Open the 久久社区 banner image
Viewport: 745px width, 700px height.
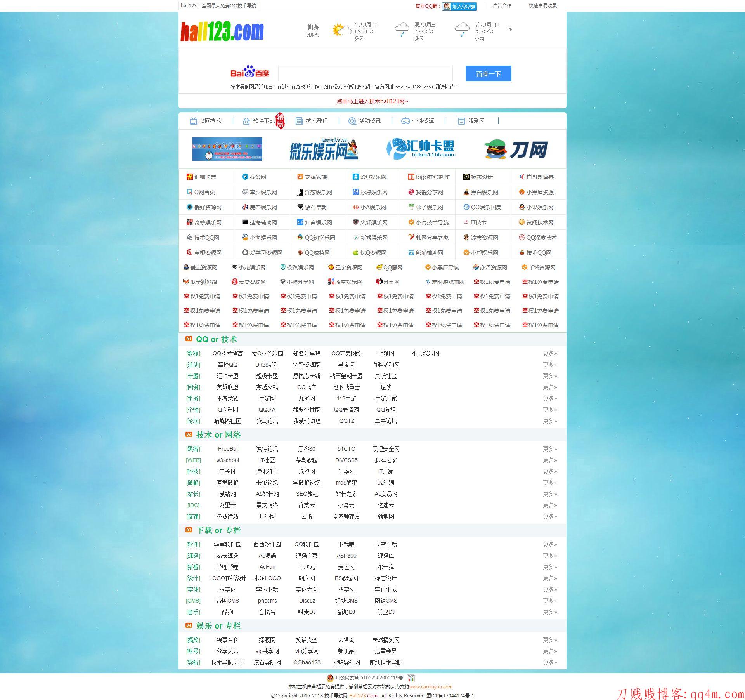click(227, 149)
